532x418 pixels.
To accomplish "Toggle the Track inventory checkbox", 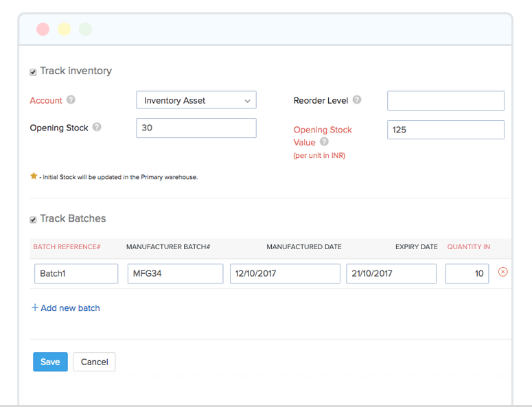I will (33, 71).
